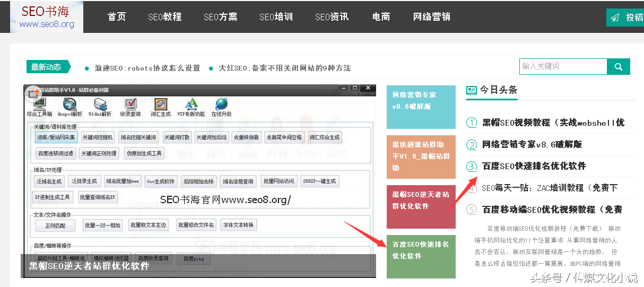
Task: Open headline SEO每天一贴:ZAC培训教程
Action: 550,188
